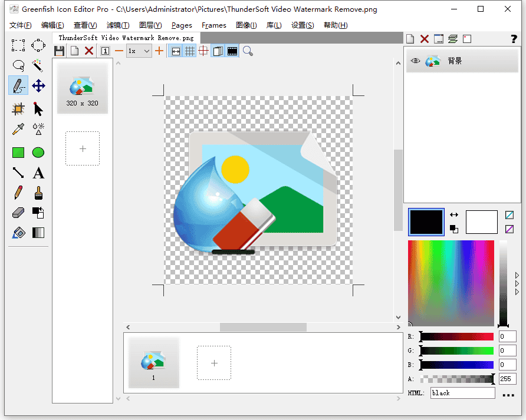This screenshot has width=526, height=420.
Task: Open the Pages menu
Action: (182, 25)
